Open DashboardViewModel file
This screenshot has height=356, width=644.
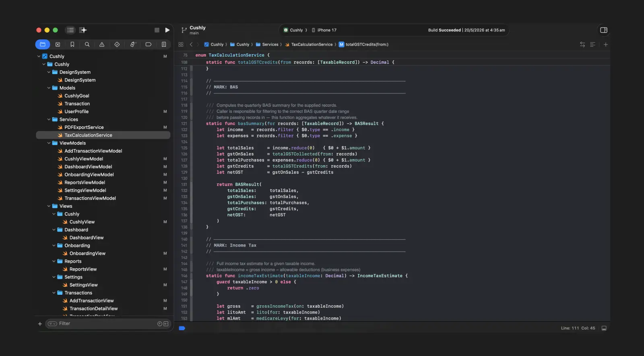[88, 167]
